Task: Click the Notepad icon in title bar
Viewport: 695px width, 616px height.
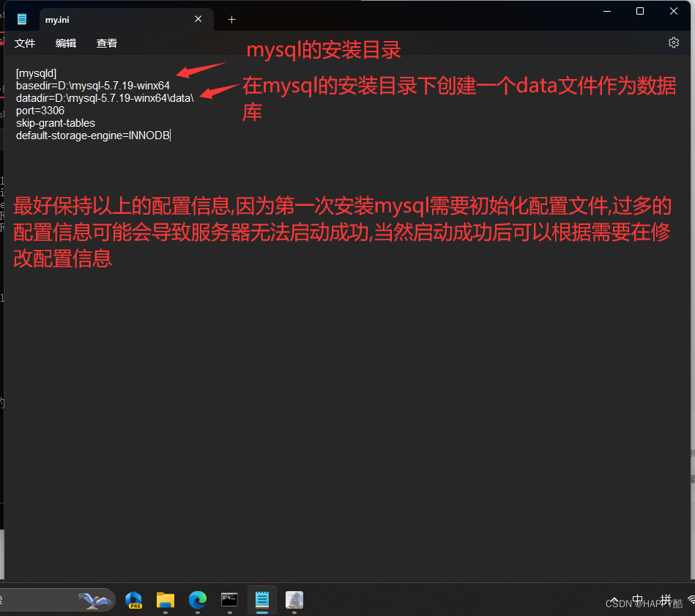Action: pyautogui.click(x=22, y=19)
